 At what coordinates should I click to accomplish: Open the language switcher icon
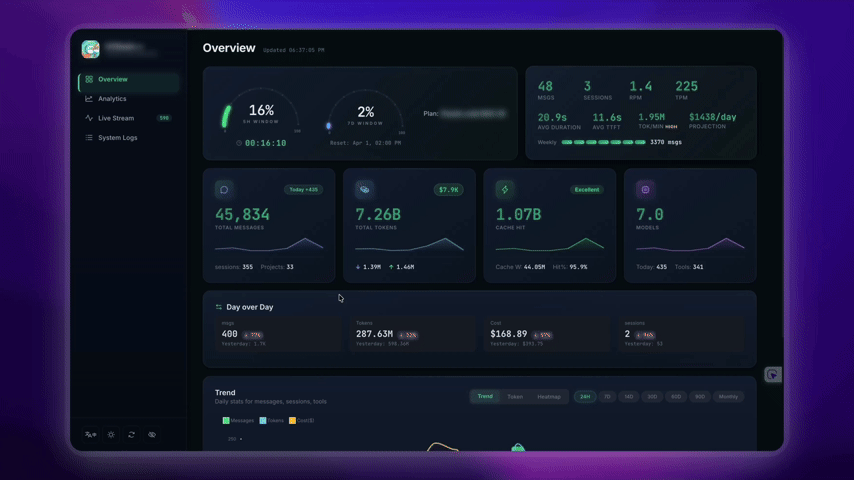pos(90,435)
